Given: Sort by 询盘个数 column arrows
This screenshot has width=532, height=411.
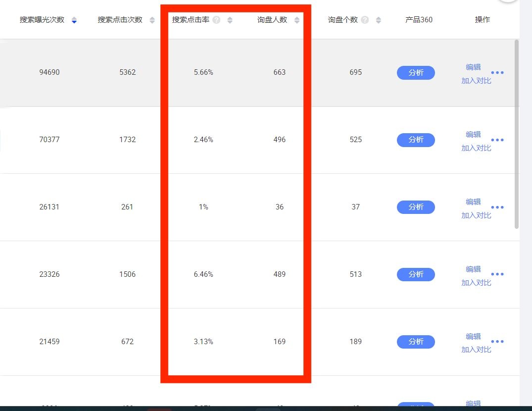Looking at the screenshot, I should [x=378, y=20].
